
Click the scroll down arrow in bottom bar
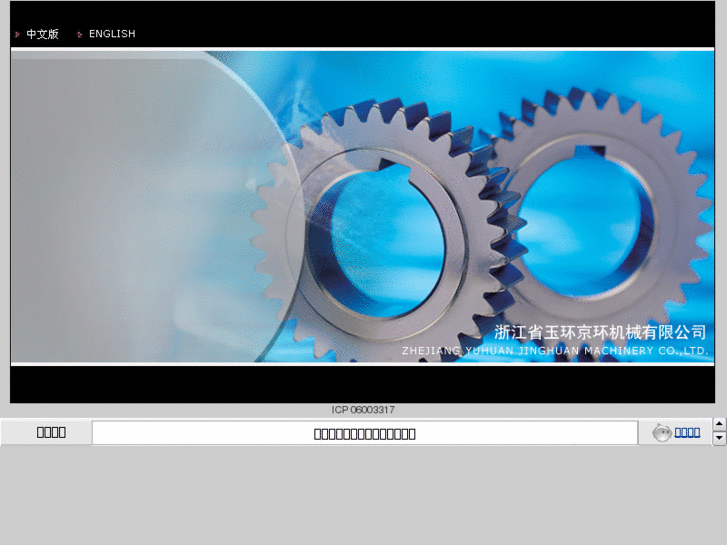point(719,438)
